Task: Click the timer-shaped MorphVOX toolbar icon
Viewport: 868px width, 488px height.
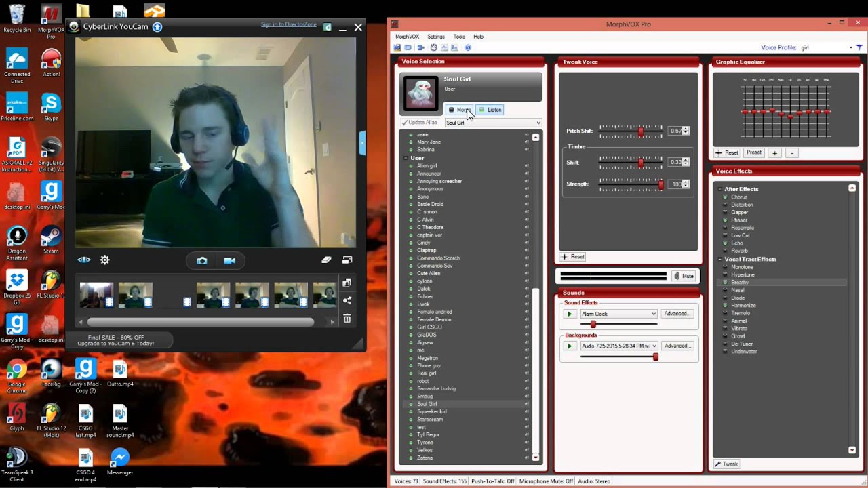Action: [x=433, y=47]
